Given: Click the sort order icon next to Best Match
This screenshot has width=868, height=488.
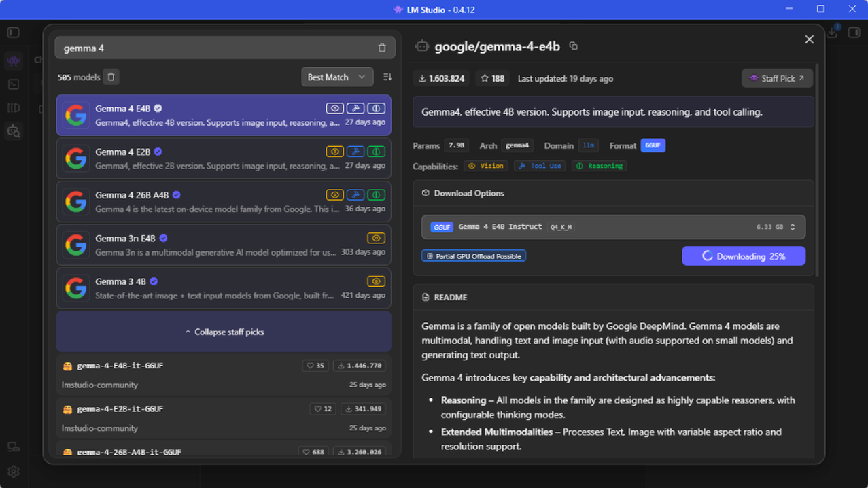Looking at the screenshot, I should tap(387, 77).
